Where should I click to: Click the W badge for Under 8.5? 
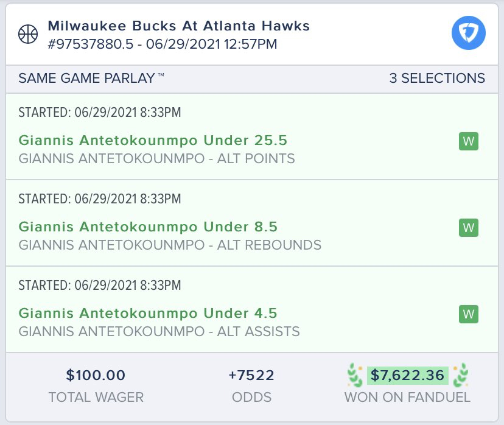468,228
